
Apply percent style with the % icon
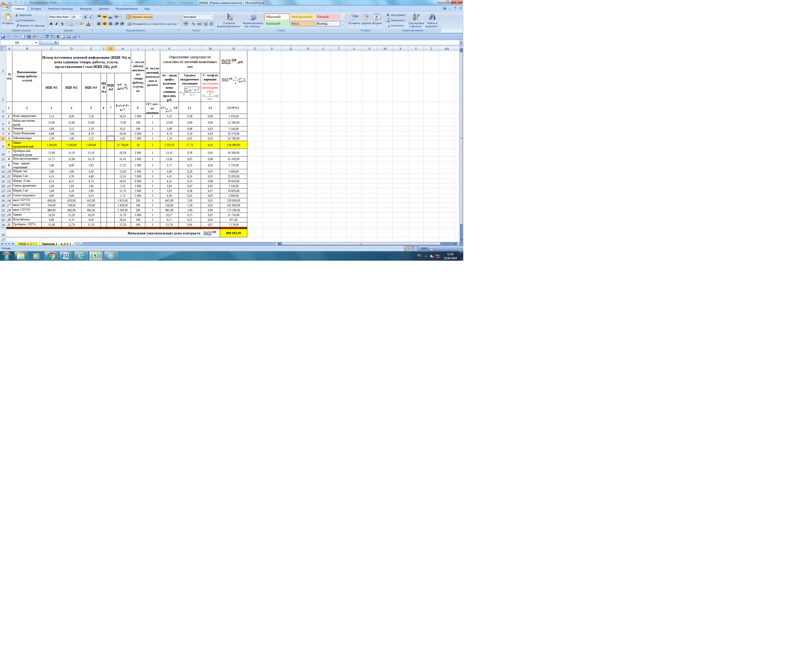pos(194,24)
